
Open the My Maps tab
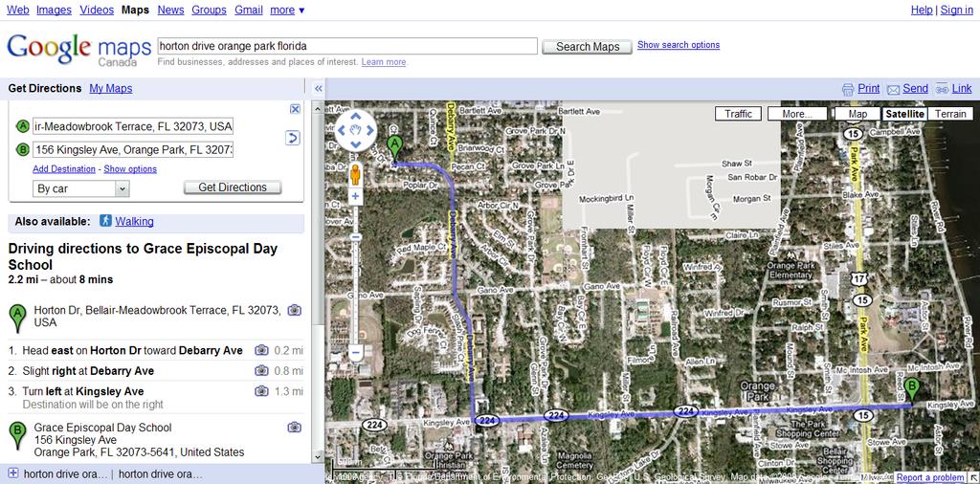click(x=111, y=88)
